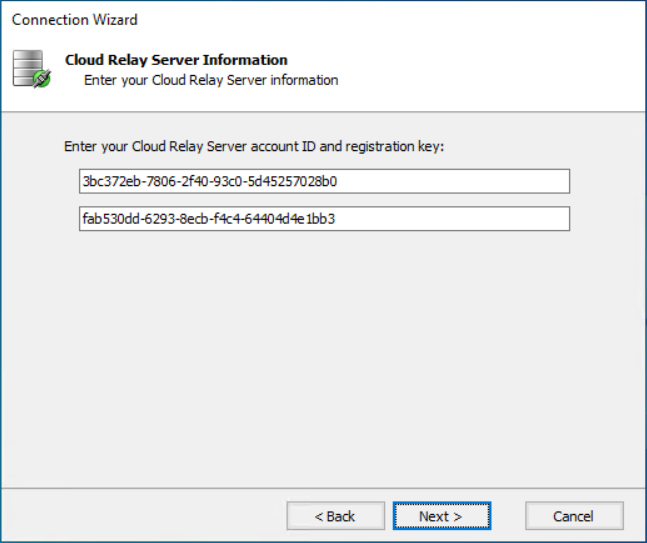
Task: Focus the registration key field starting with fab530dd
Action: click(x=324, y=218)
